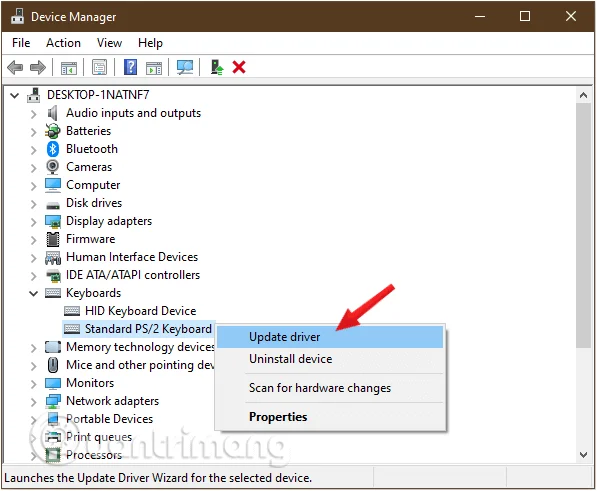The width and height of the screenshot is (597, 491).
Task: Expand the Bluetooth category chevron
Action: click(x=34, y=150)
